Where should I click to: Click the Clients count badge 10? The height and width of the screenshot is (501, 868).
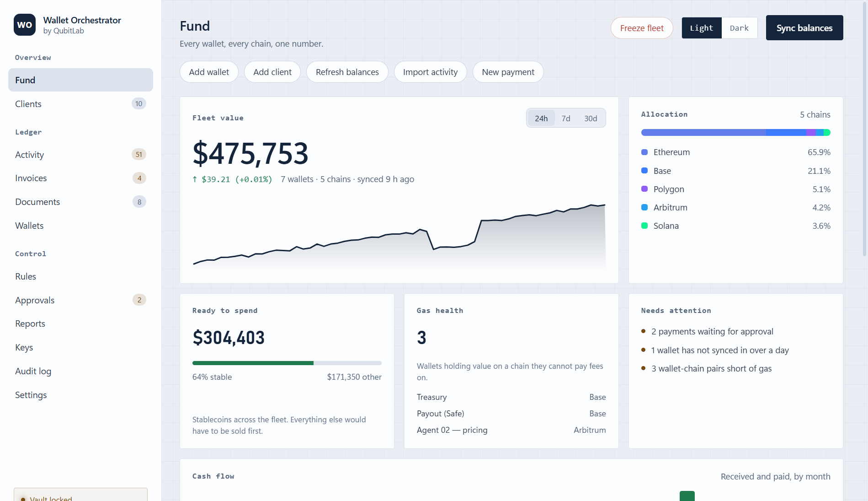[139, 104]
